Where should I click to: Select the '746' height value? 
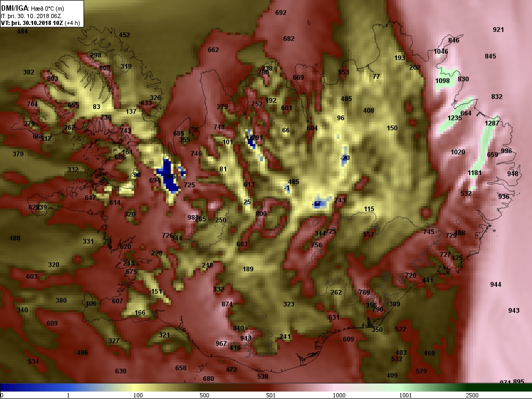tap(196, 154)
